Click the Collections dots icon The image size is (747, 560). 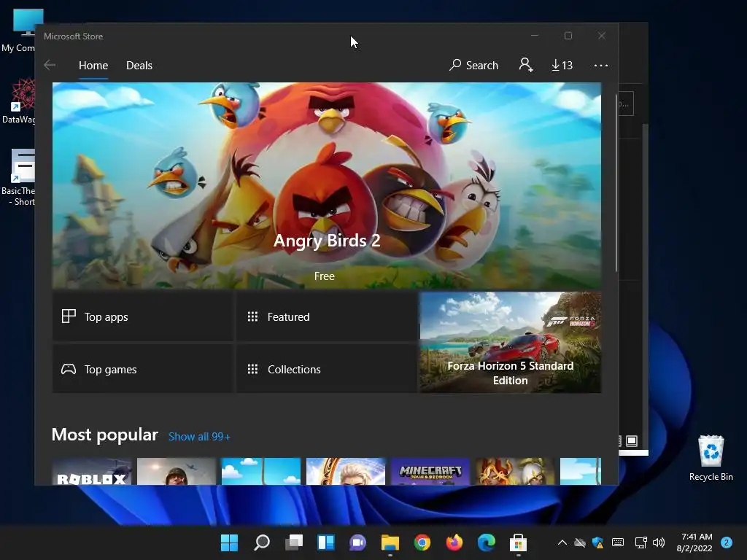tap(252, 369)
